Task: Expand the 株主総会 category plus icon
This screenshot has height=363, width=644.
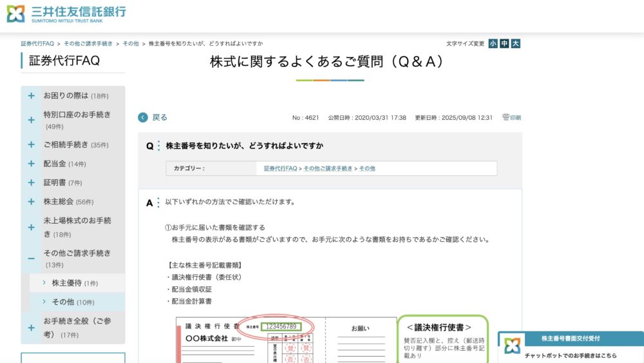Action: [x=31, y=201]
